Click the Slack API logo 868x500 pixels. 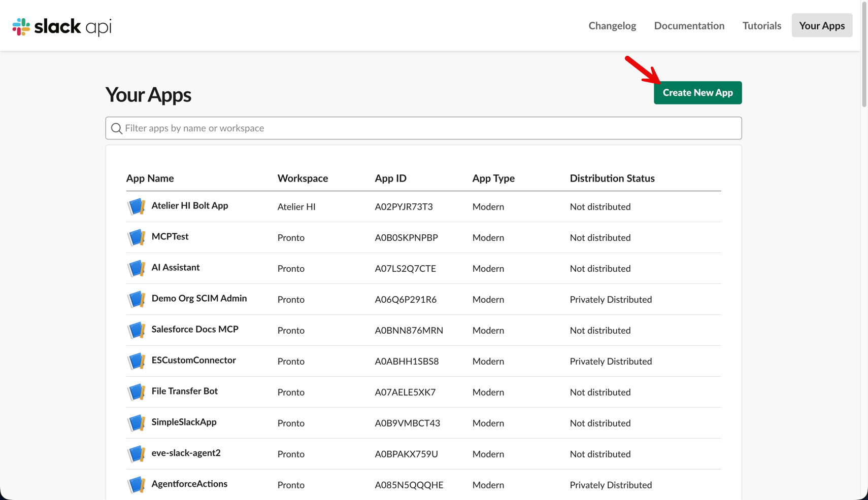(62, 26)
